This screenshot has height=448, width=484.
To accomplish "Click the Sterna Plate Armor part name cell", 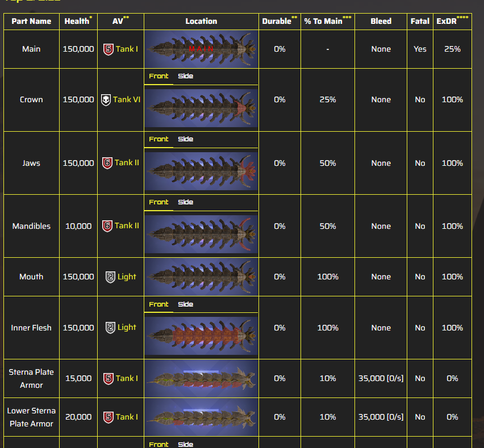I will point(31,379).
